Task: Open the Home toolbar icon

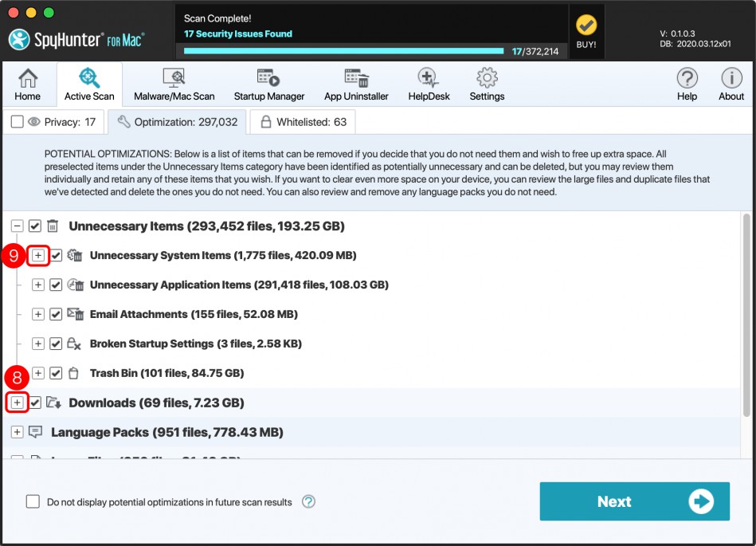Action: coord(27,84)
